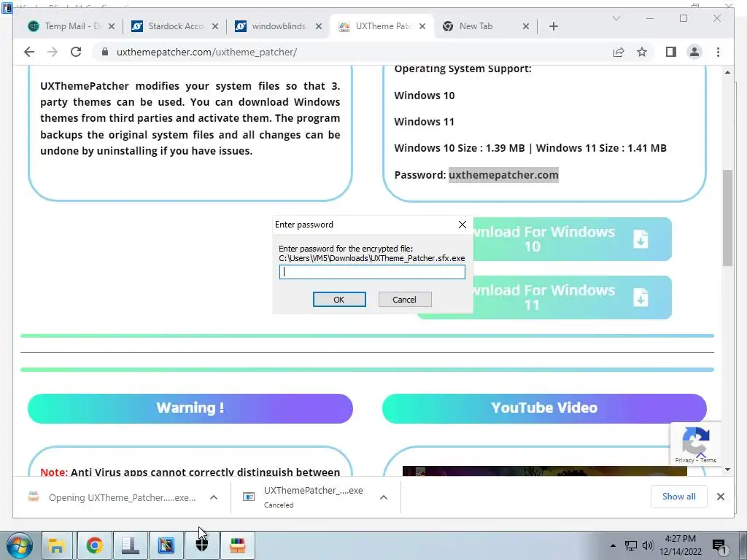Reload the uxthemepatcher page
747x560 pixels.
[x=76, y=52]
